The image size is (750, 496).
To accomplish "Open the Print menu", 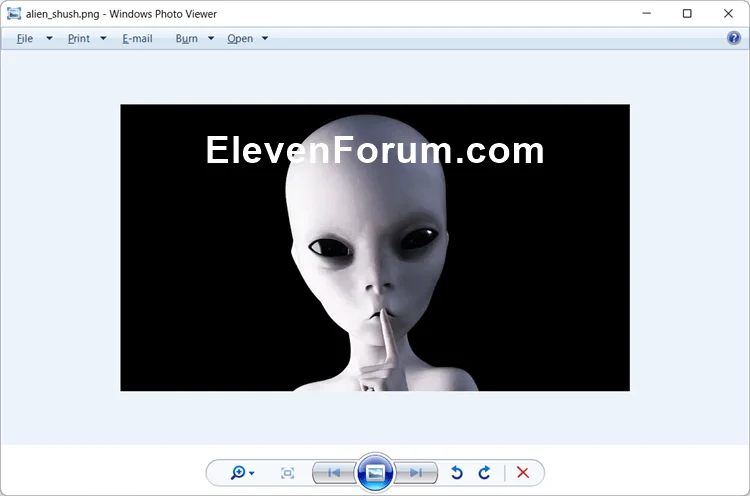I will pyautogui.click(x=78, y=39).
